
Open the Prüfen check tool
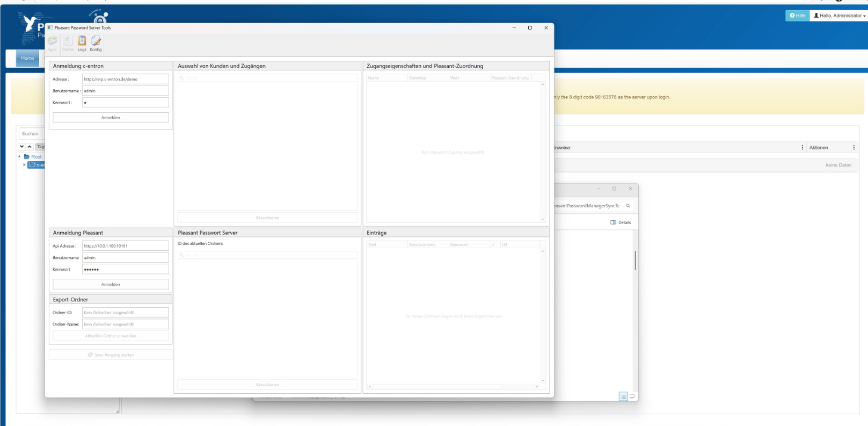(68, 43)
